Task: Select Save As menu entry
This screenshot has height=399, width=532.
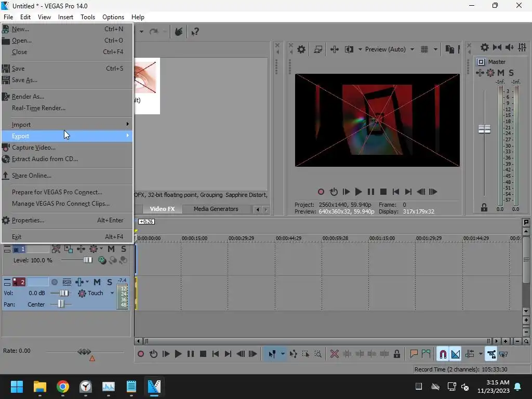Action: pos(66,80)
